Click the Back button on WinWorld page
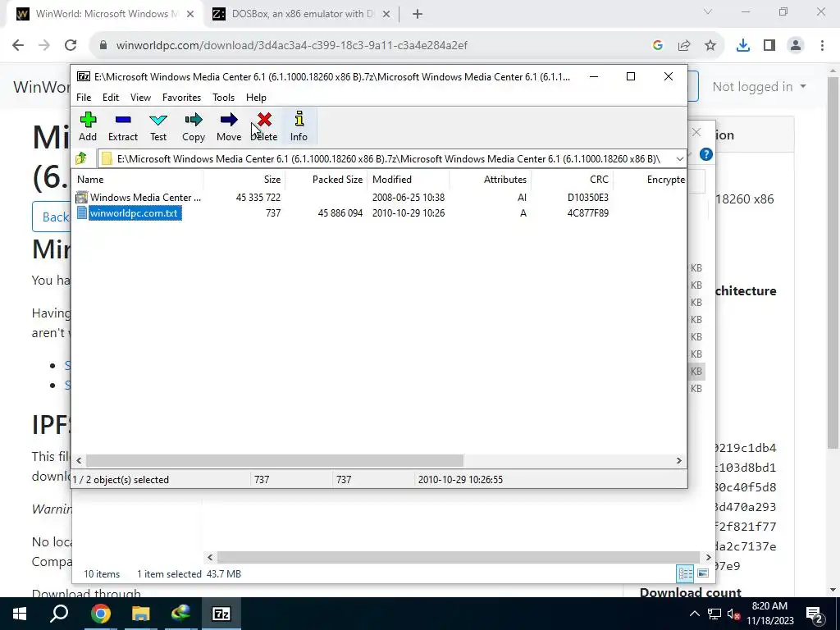Image resolution: width=840 pixels, height=630 pixels. [x=51, y=217]
